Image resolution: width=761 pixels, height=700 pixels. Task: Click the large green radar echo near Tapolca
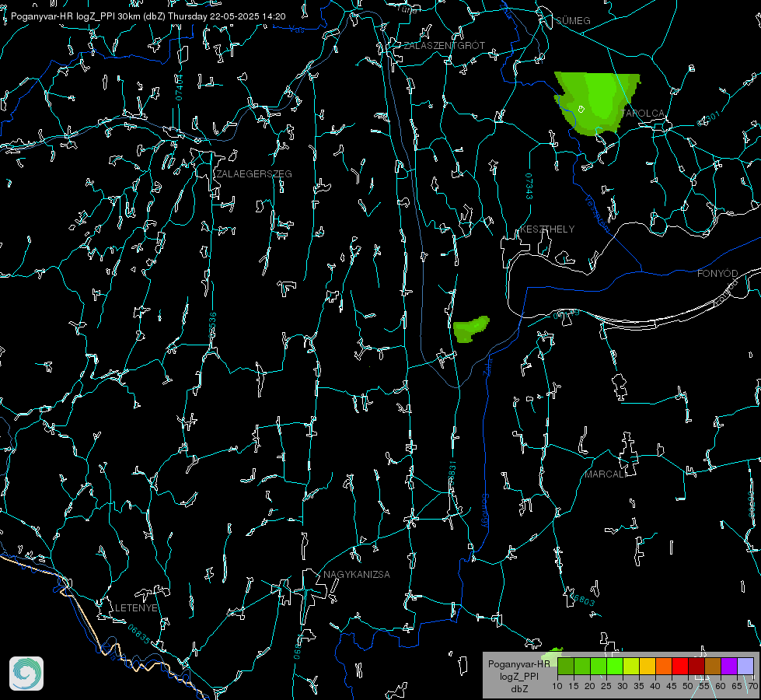596,102
